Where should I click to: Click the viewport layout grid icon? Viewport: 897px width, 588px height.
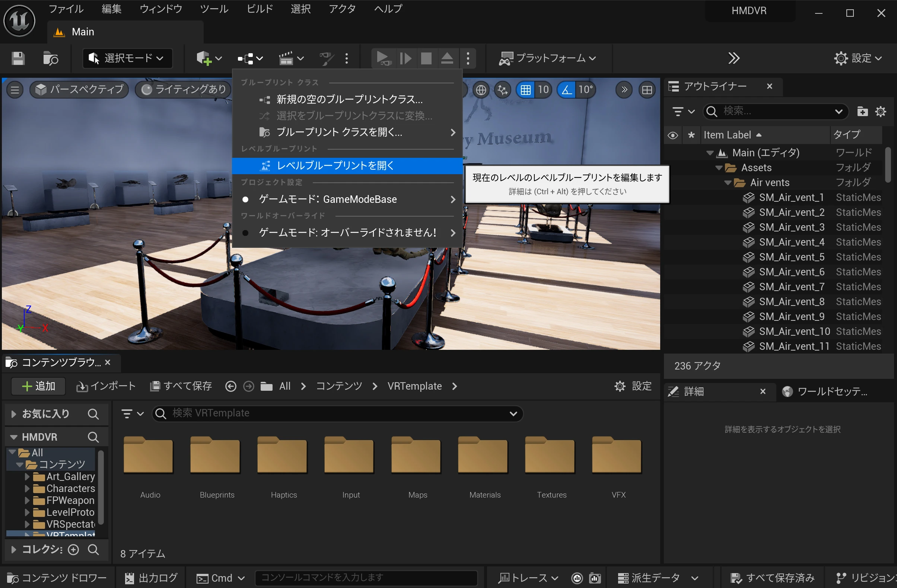pyautogui.click(x=647, y=90)
